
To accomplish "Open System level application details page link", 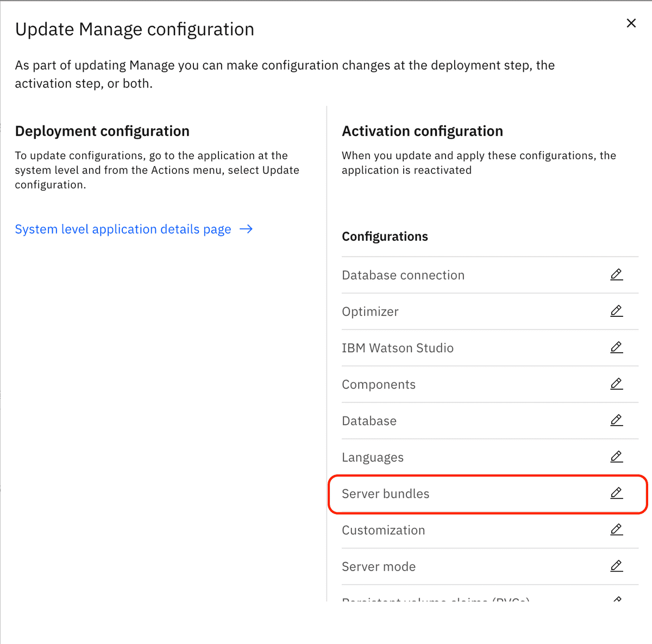I will 123,229.
